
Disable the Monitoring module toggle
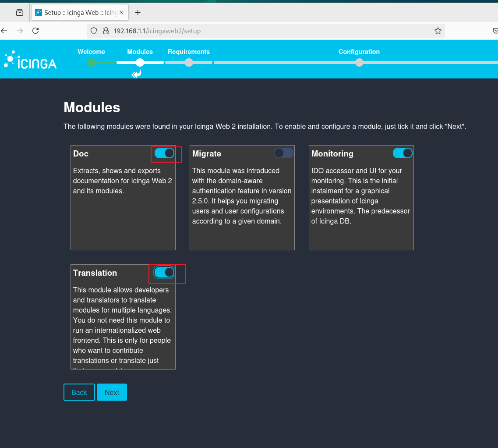tap(403, 153)
